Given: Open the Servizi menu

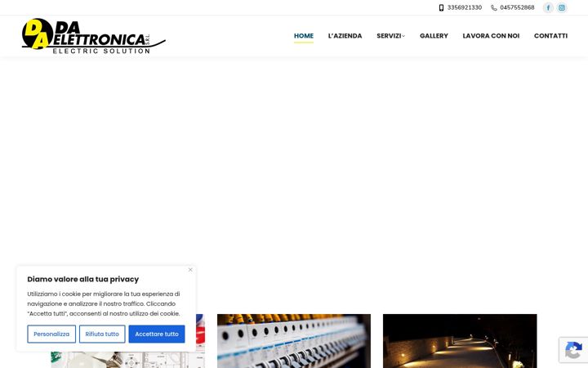Looking at the screenshot, I should [x=389, y=36].
